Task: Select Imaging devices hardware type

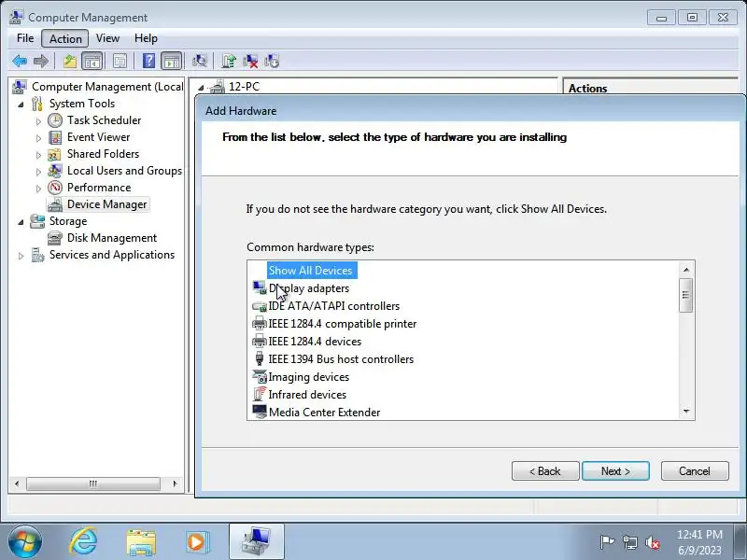Action: tap(309, 377)
